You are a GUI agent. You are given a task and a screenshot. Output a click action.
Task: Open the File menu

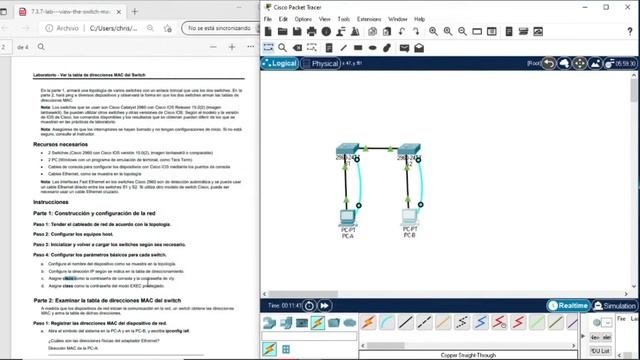click(268, 19)
